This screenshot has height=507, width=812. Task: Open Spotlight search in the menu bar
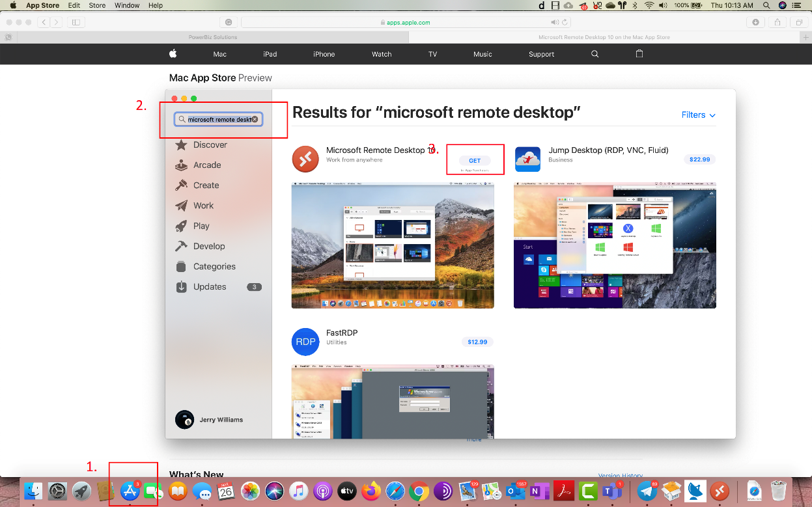[x=766, y=5]
